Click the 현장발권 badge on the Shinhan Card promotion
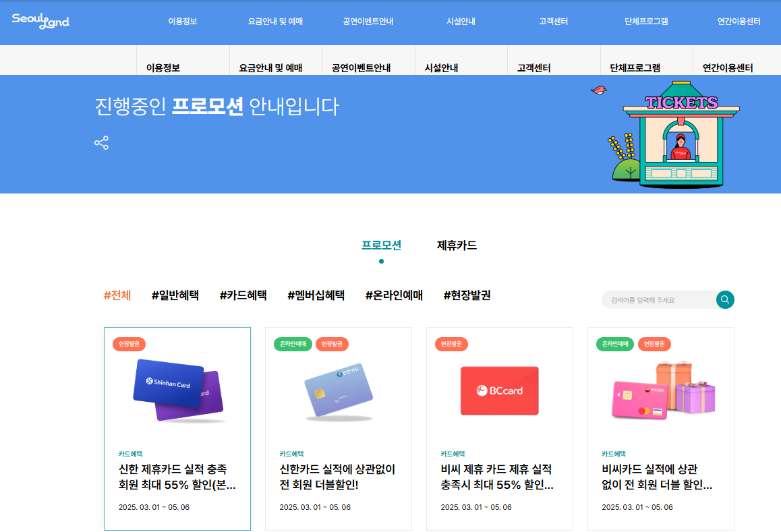This screenshot has height=532, width=781. pyautogui.click(x=129, y=344)
